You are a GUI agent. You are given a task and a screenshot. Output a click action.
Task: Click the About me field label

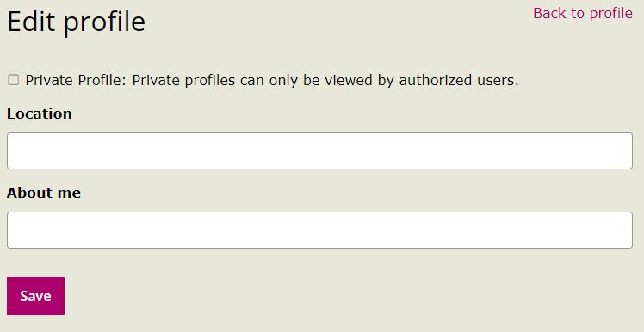44,193
